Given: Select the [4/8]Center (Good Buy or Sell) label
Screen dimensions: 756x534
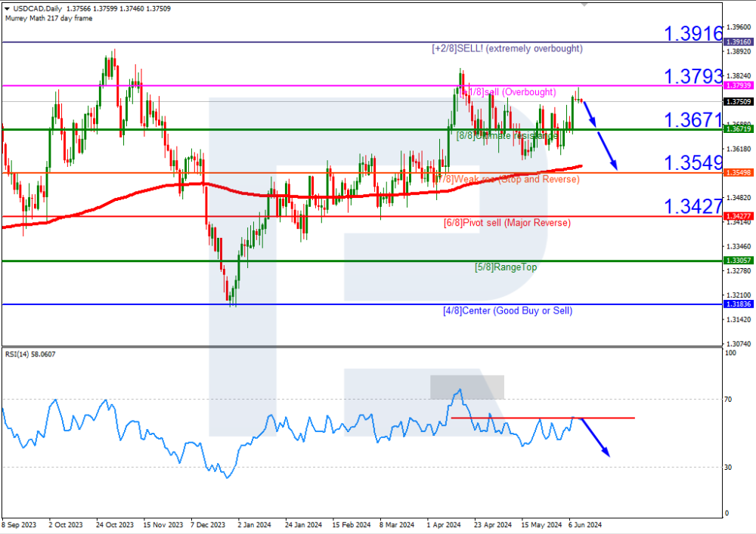Looking at the screenshot, I should (507, 310).
